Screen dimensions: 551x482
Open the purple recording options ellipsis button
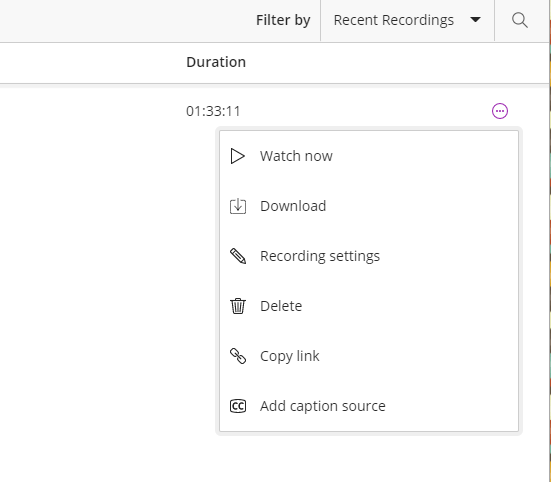500,111
